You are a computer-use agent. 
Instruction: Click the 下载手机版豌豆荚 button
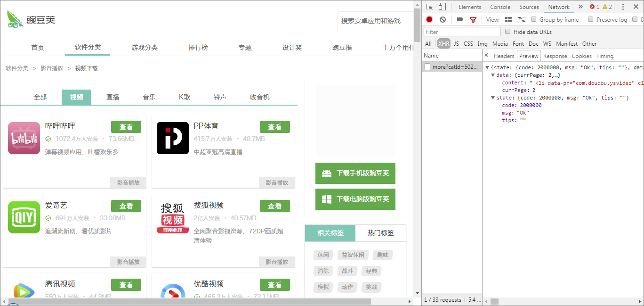(x=355, y=173)
